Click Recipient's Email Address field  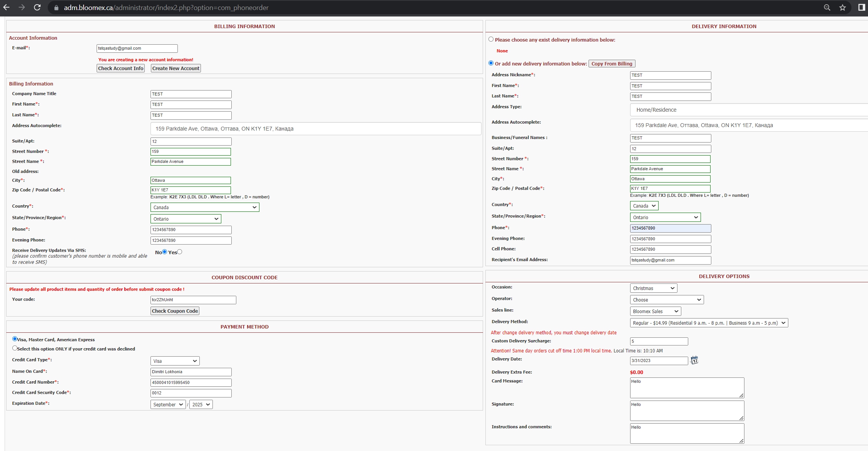click(x=671, y=260)
